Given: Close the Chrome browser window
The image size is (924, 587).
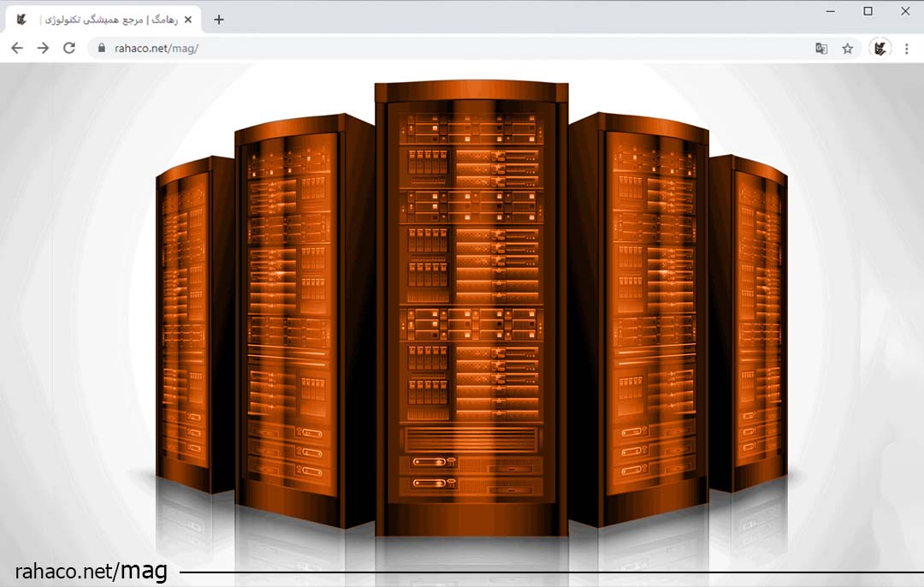Looking at the screenshot, I should 905,11.
